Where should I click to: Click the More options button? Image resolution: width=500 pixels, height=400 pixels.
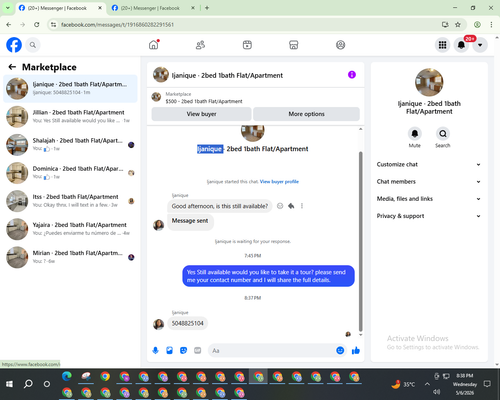tap(306, 114)
